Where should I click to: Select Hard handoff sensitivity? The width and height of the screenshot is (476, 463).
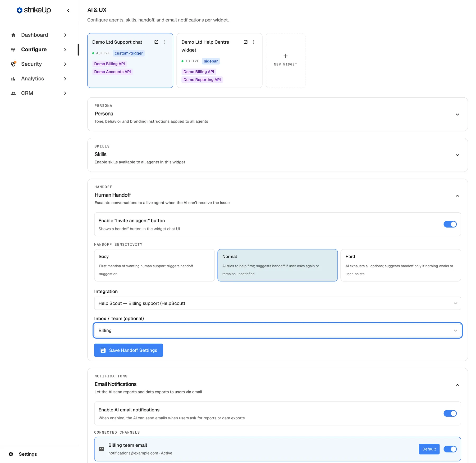tap(401, 265)
